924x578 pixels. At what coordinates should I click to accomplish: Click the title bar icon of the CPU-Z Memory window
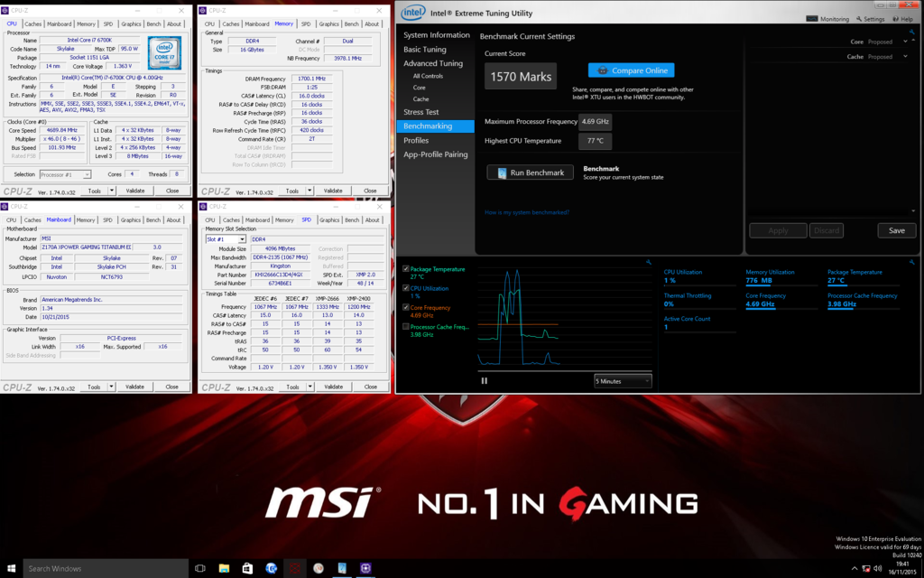(203, 11)
